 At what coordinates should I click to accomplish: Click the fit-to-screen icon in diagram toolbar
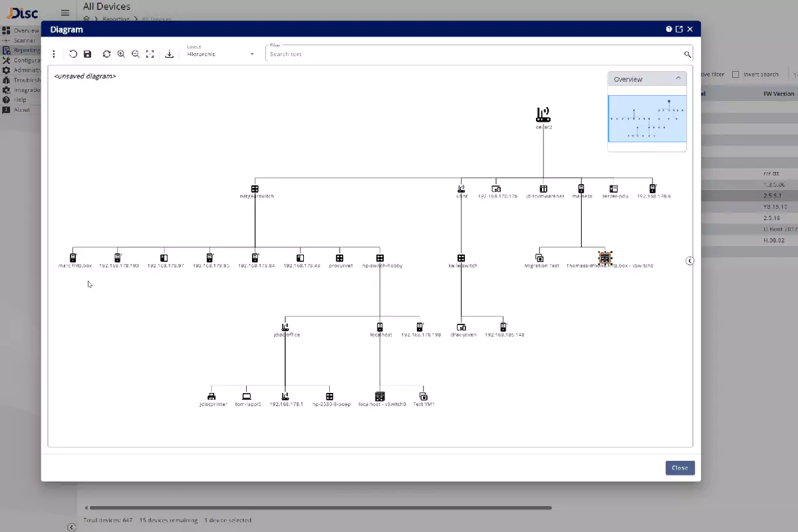point(150,54)
